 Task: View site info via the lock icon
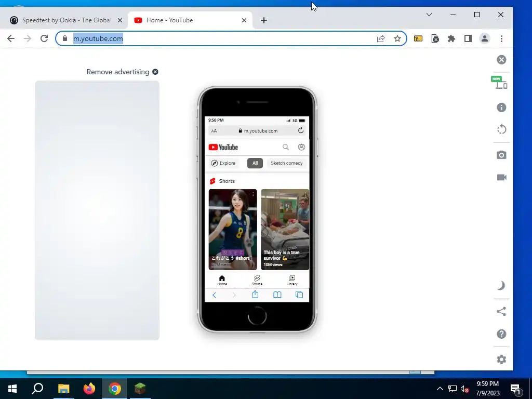tap(65, 38)
